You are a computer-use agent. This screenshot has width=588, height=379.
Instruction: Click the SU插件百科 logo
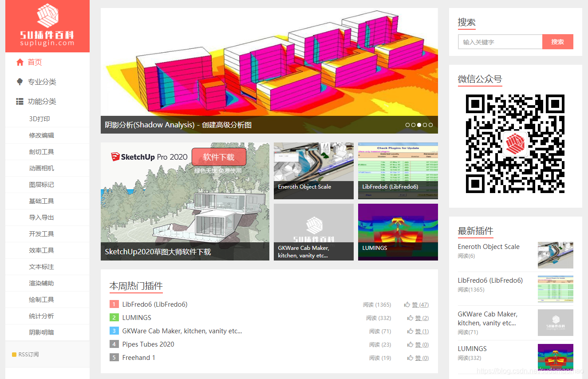click(47, 25)
